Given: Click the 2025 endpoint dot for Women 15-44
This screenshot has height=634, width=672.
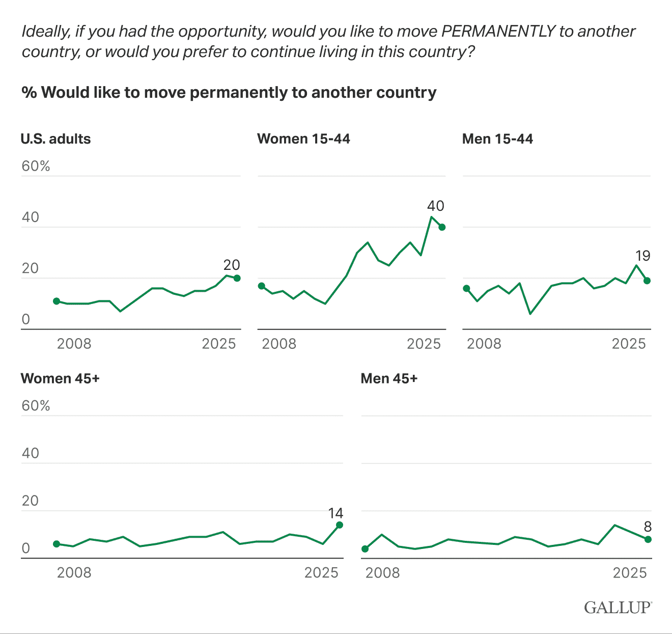Looking at the screenshot, I should [442, 227].
